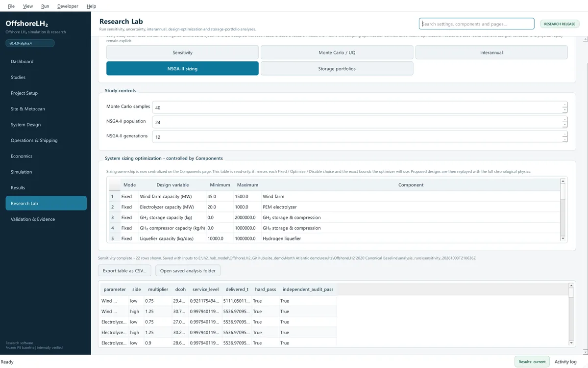
Task: Select the 'Wind farm capacity (MW)' cell
Action: (x=172, y=196)
